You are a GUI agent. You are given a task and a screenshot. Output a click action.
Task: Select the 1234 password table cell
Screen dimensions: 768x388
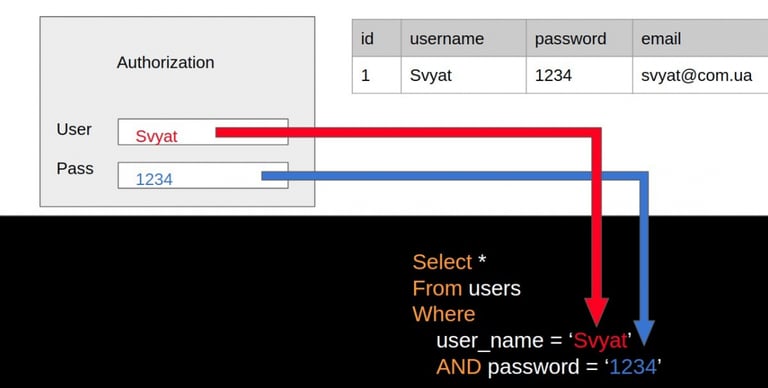(579, 75)
